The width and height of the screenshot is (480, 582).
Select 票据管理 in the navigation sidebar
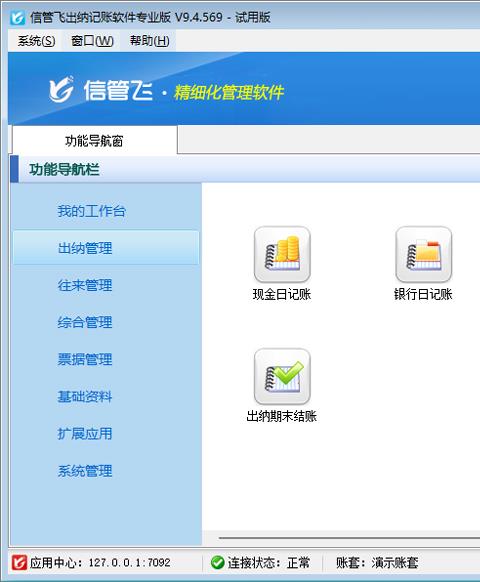pos(85,359)
